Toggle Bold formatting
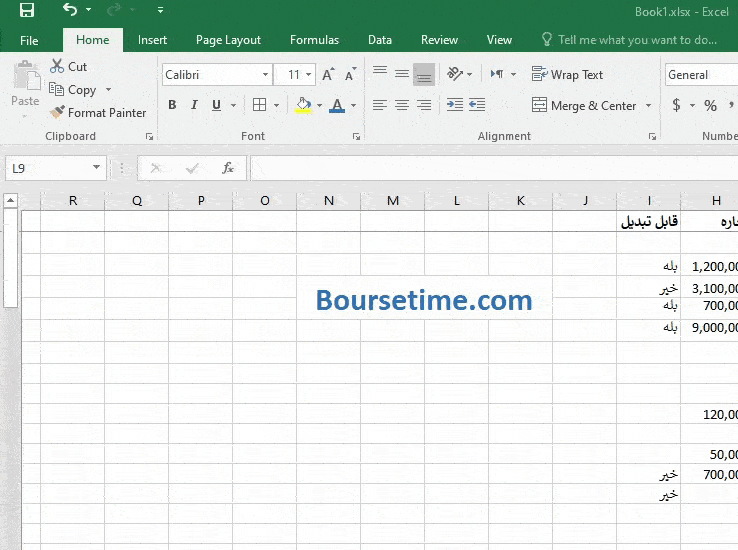This screenshot has height=550, width=738. (x=172, y=105)
